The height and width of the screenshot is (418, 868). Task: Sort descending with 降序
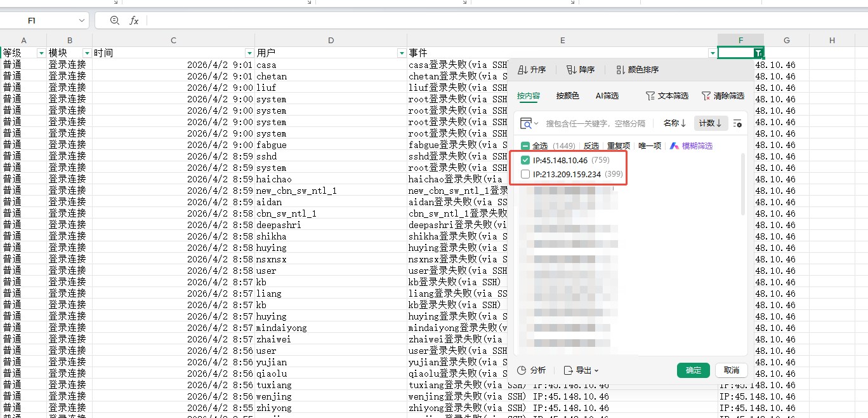(x=580, y=70)
